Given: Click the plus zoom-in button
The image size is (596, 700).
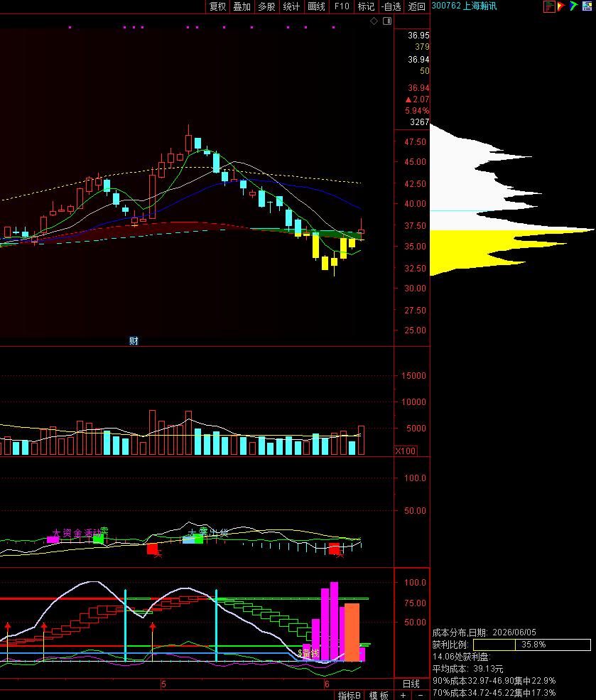Looking at the screenshot, I should pos(403,695).
